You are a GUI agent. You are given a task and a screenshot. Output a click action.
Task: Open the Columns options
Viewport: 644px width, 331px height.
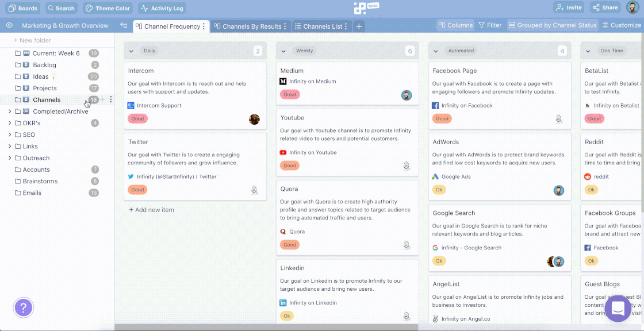point(455,25)
